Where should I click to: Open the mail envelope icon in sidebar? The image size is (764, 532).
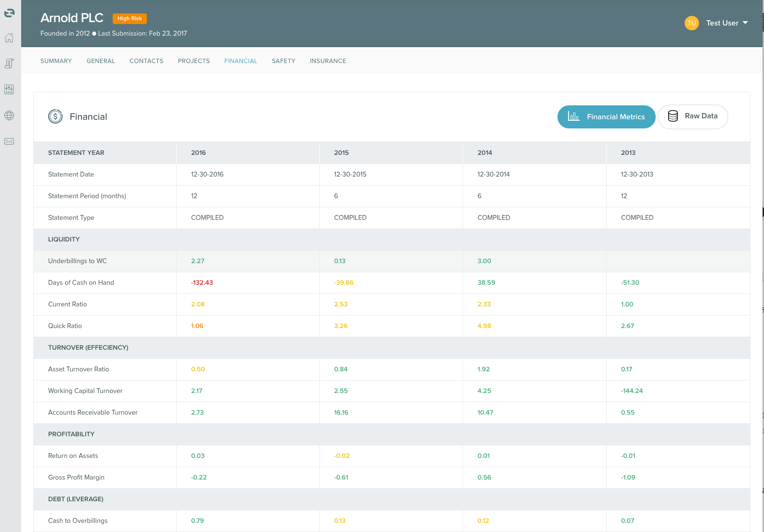click(9, 141)
